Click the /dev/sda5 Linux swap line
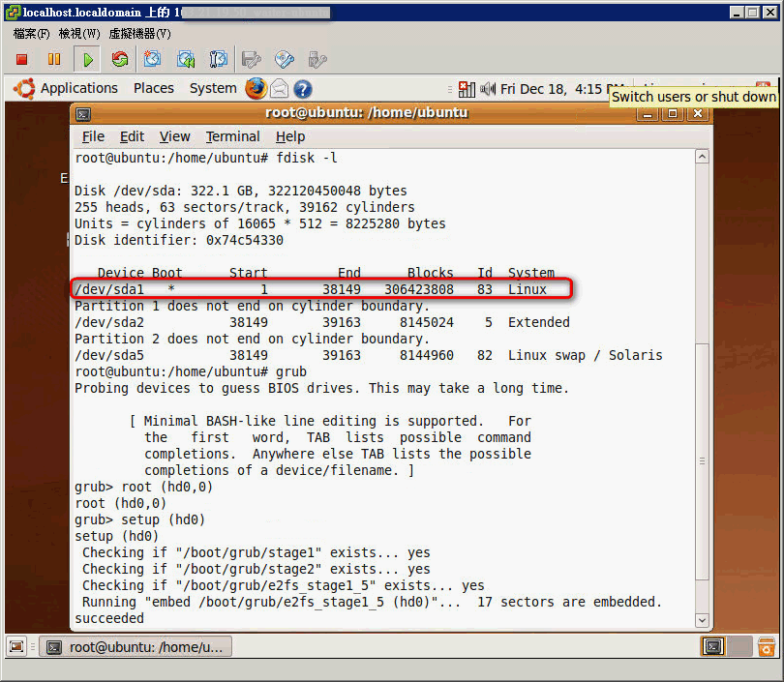Image resolution: width=784 pixels, height=682 pixels. (369, 355)
